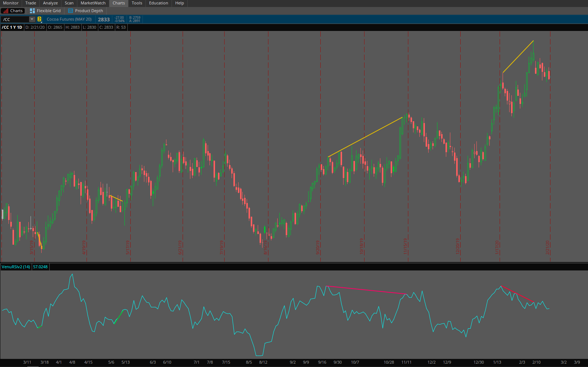
Task: Click the VenuRSIv2 (14) study label
Action: tap(16, 267)
